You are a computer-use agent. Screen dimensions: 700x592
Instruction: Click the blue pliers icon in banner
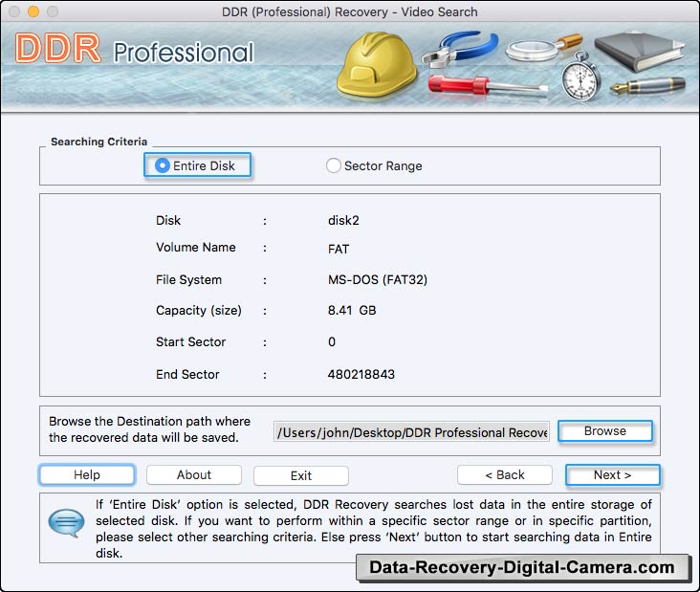click(x=460, y=48)
